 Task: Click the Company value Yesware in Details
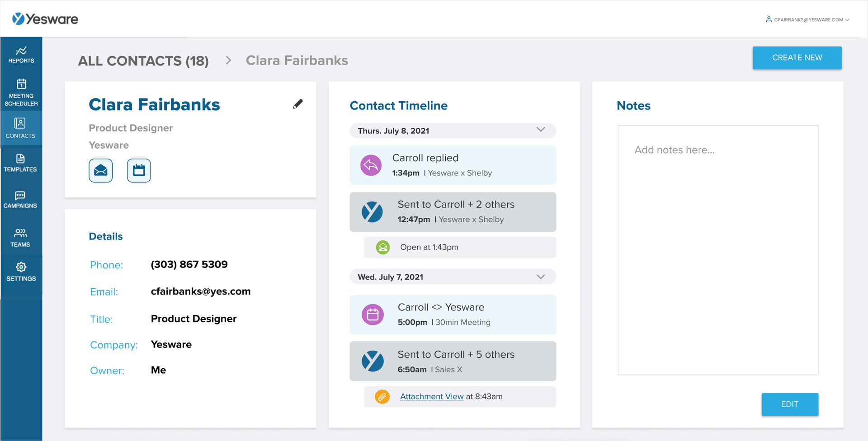pyautogui.click(x=171, y=345)
